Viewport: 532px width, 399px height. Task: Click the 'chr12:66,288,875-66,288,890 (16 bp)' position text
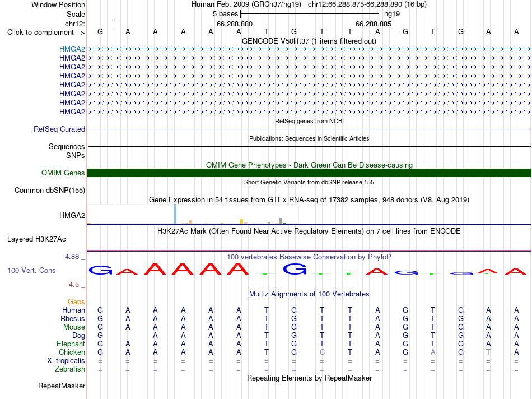367,4
